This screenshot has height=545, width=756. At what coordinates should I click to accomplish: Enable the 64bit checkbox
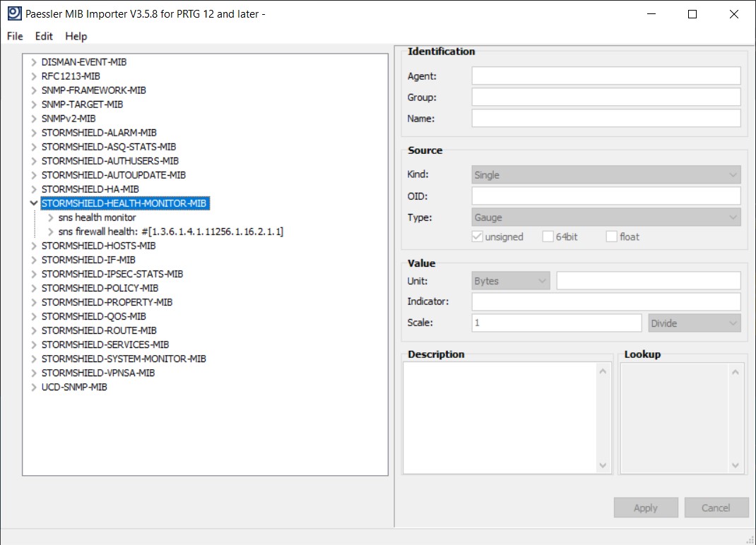(548, 237)
